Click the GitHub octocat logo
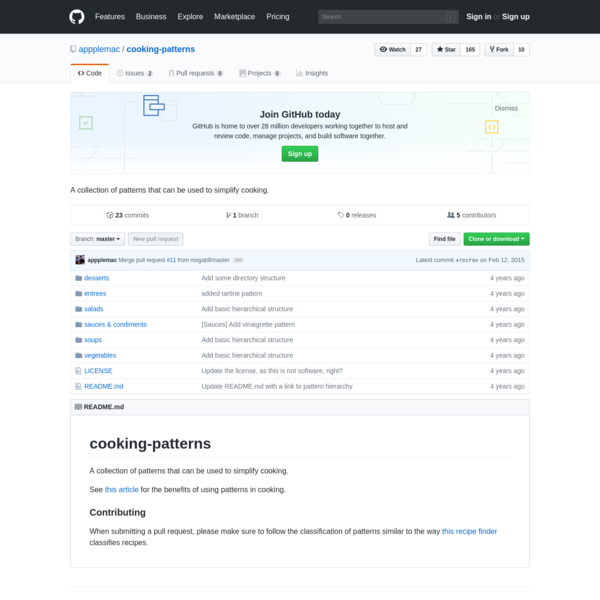 tap(77, 17)
